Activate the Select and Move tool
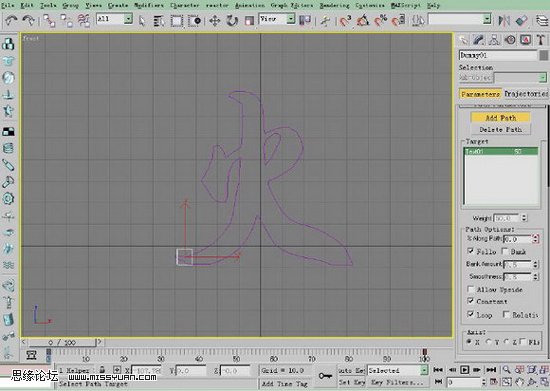Screen dimensions: 550x391 pos(215,21)
